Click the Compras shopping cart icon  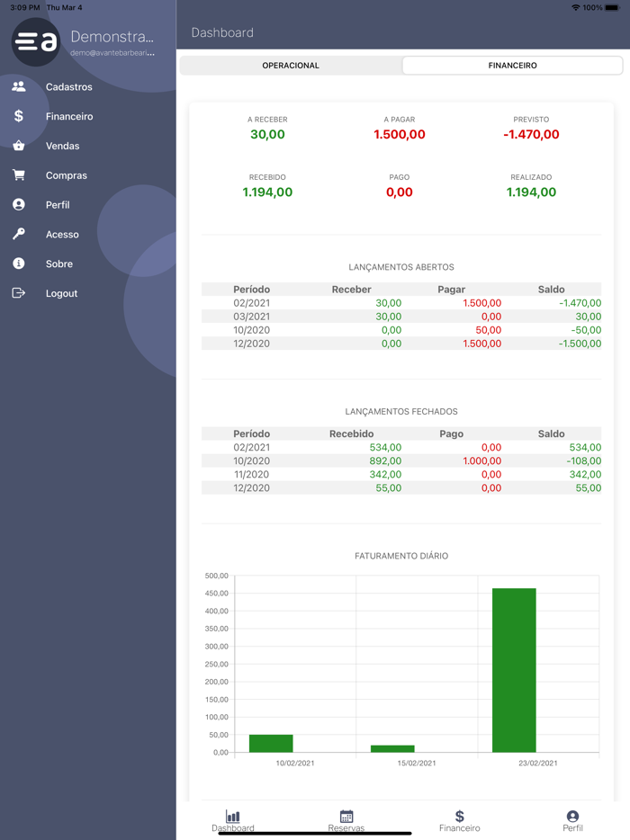pyautogui.click(x=19, y=175)
